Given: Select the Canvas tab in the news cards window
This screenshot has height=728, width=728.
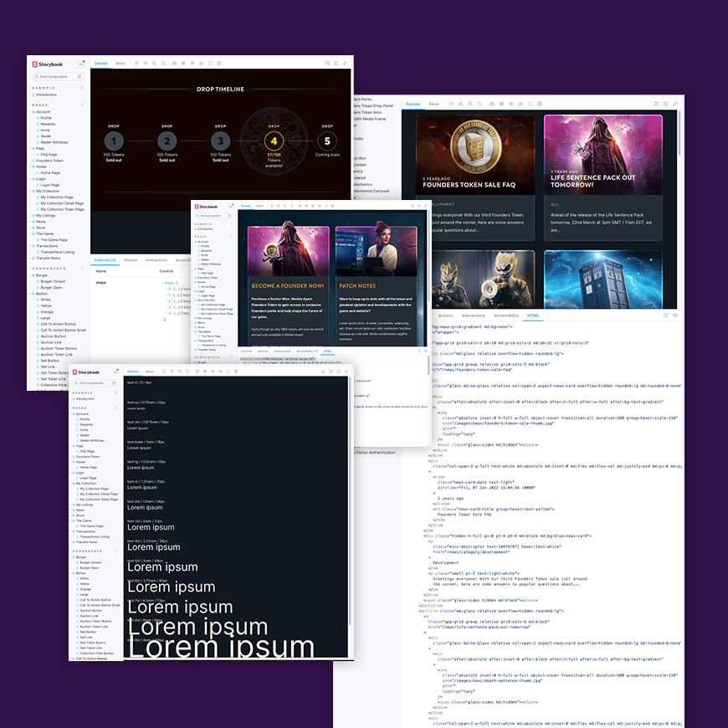Looking at the screenshot, I should coord(413,104).
